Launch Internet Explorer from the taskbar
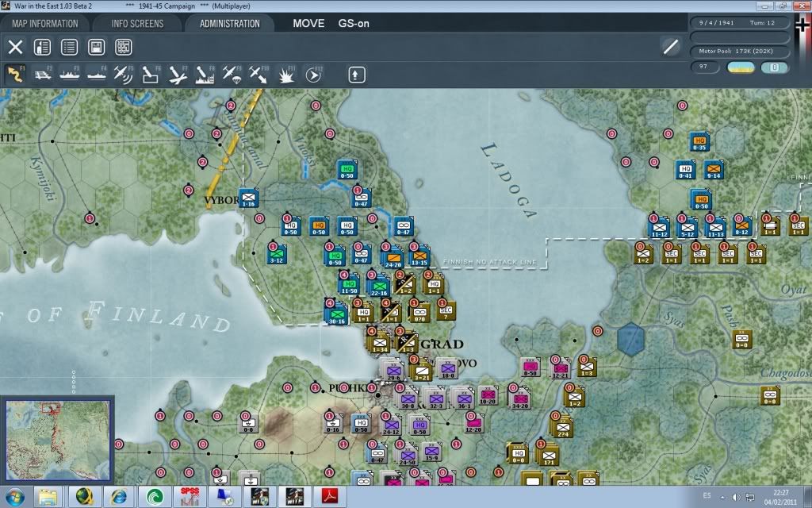Image resolution: width=812 pixels, height=508 pixels. (119, 498)
